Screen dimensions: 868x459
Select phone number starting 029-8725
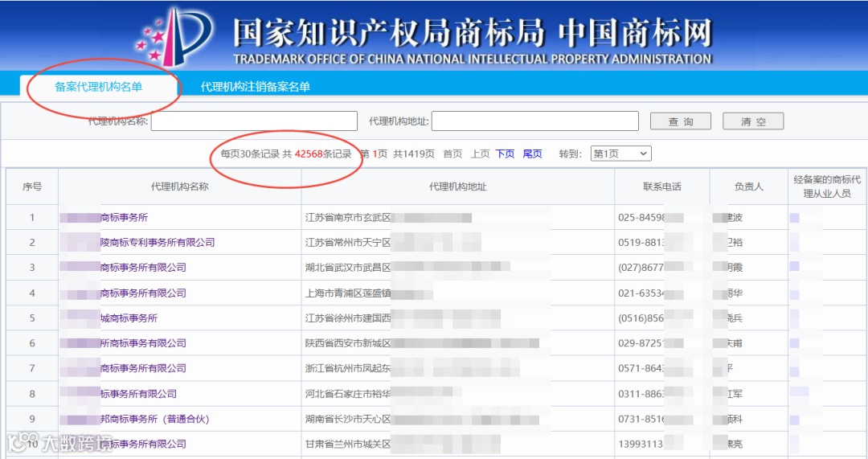click(641, 343)
